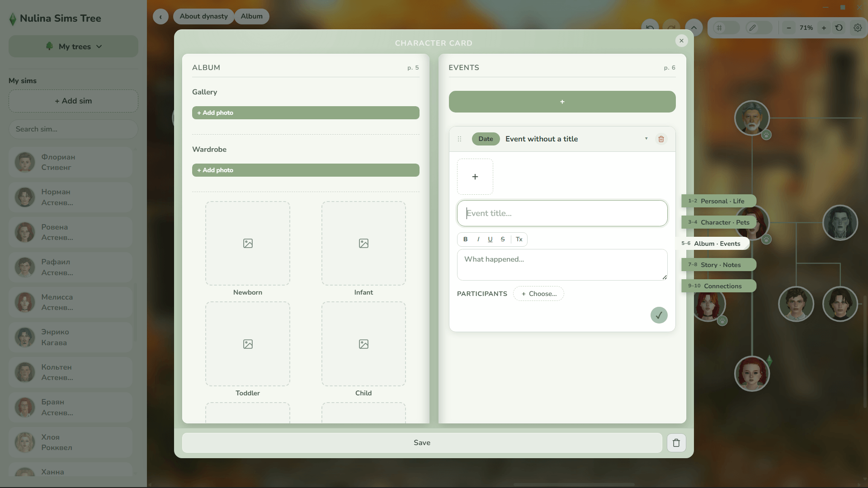Close the Character Card dialog
The image size is (868, 488).
click(x=681, y=41)
